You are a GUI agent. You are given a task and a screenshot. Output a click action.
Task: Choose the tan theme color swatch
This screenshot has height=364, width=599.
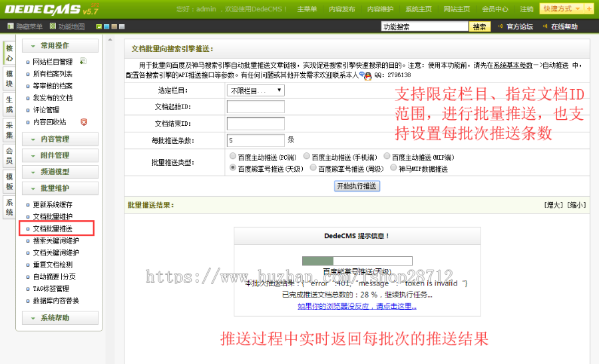click(x=114, y=27)
